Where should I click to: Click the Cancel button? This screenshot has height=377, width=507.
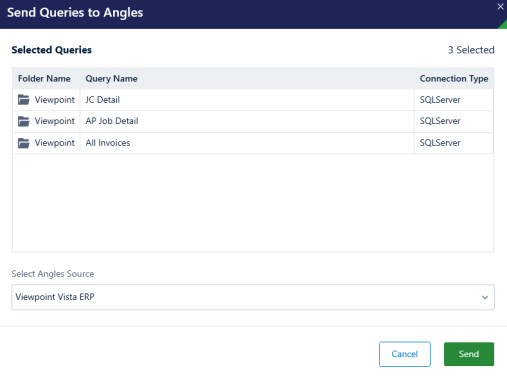[x=405, y=354]
